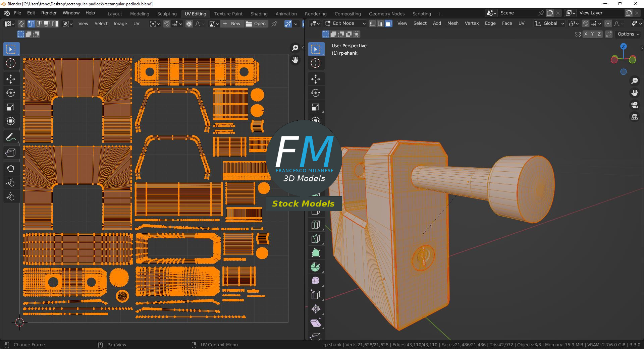This screenshot has height=349, width=644.
Task: Click the View Layer name field
Action: point(600,13)
